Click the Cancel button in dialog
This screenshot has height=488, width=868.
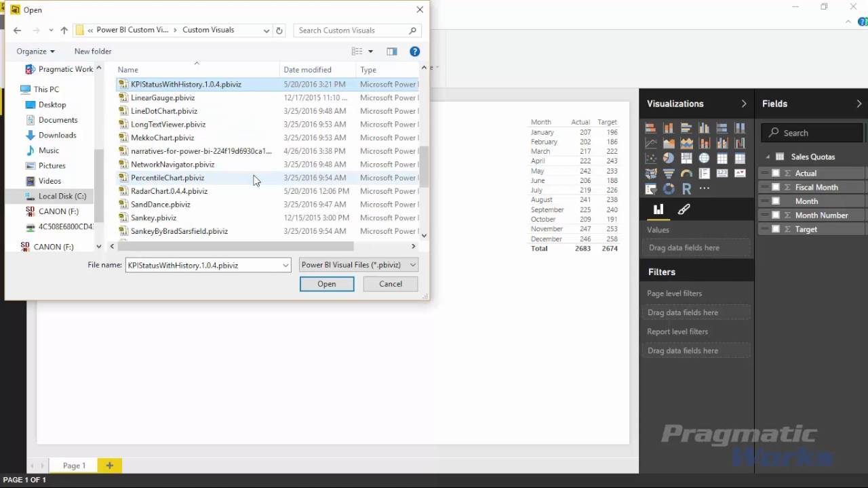click(x=391, y=284)
